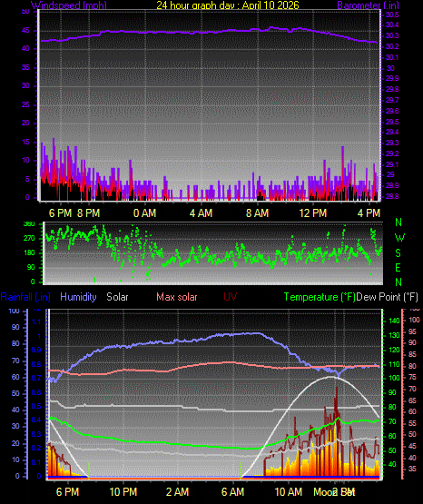Click 30.4 on the Barometer axis
The width and height of the screenshot is (423, 504).
[392, 25]
